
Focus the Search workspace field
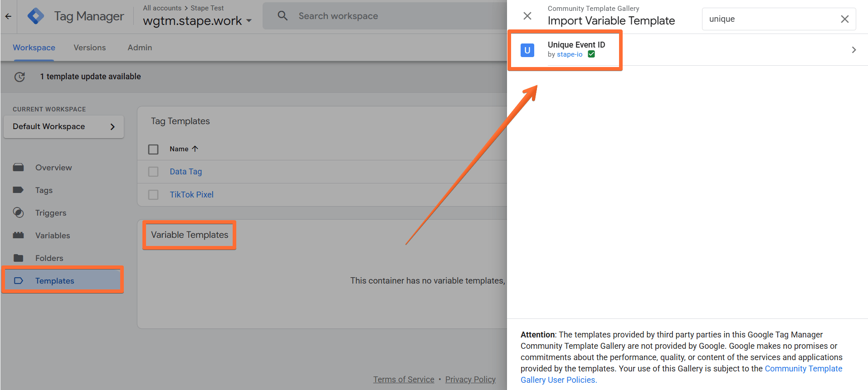[x=385, y=16]
